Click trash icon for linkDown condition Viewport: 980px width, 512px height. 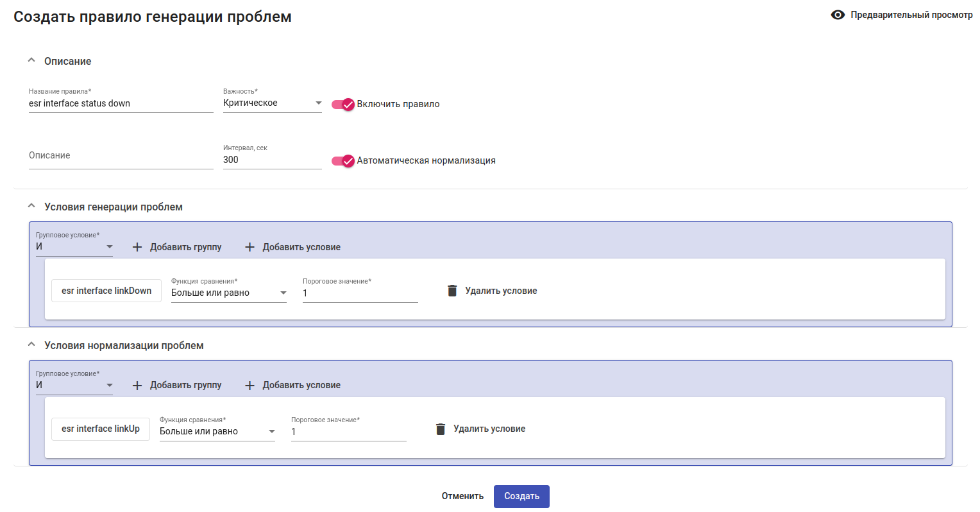pyautogui.click(x=452, y=291)
